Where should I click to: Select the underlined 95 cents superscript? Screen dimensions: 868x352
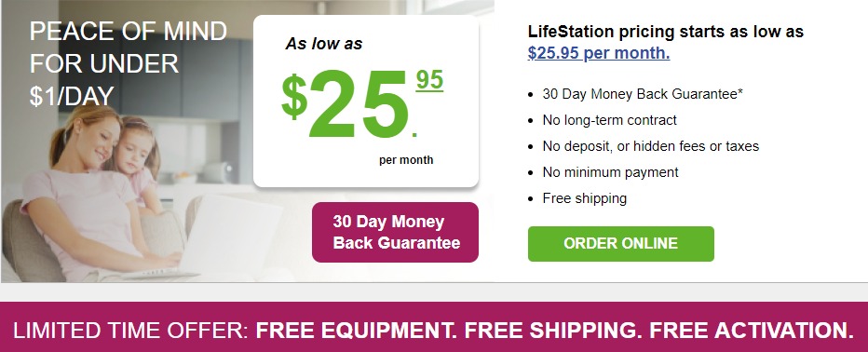tap(429, 81)
